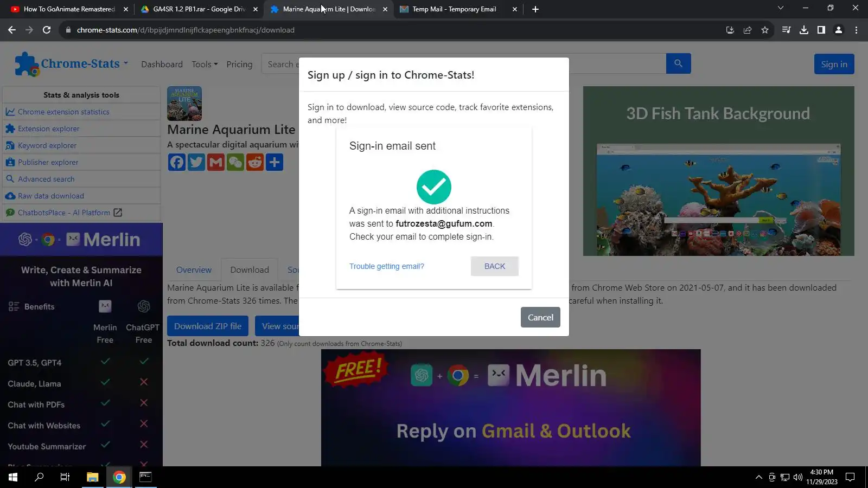Bookmark this page with the star icon
Screen dimensions: 868x488
[x=765, y=30]
